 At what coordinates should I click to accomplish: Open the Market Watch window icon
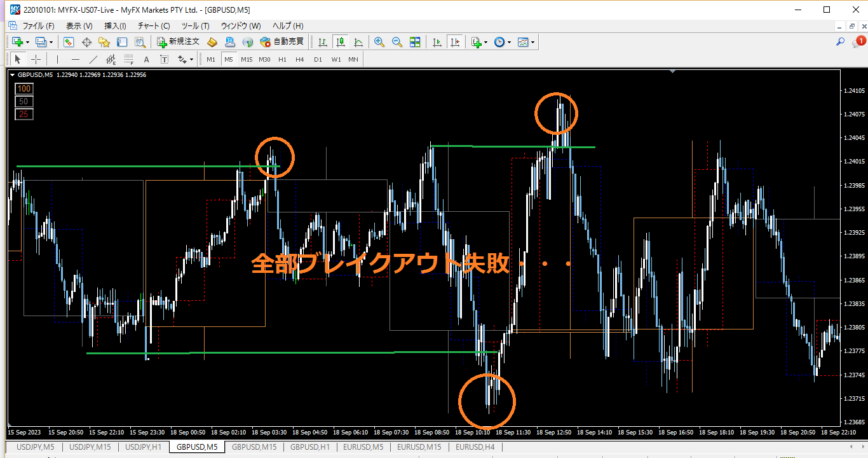[69, 42]
